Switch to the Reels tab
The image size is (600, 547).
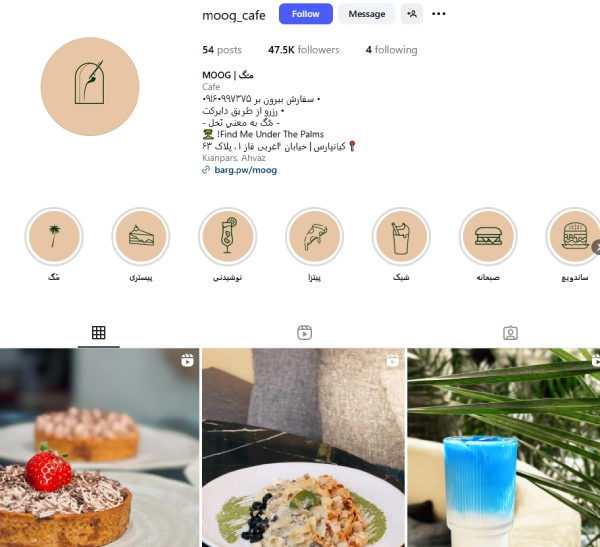[x=305, y=333]
